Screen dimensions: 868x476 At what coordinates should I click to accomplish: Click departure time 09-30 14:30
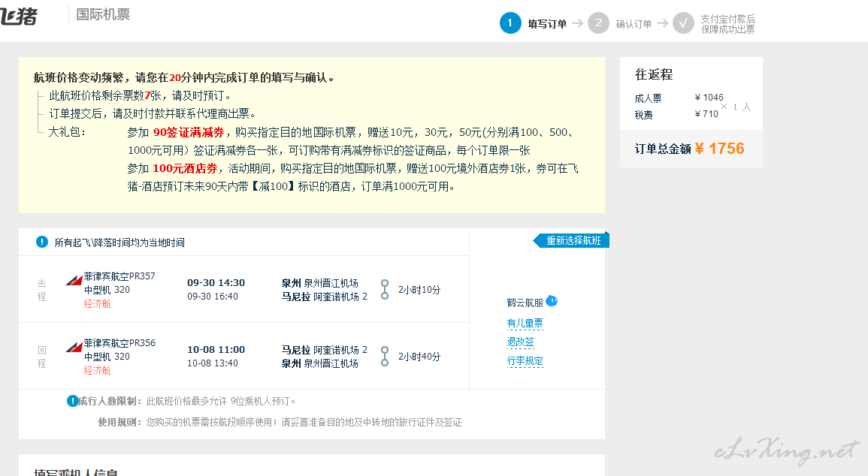pos(216,282)
